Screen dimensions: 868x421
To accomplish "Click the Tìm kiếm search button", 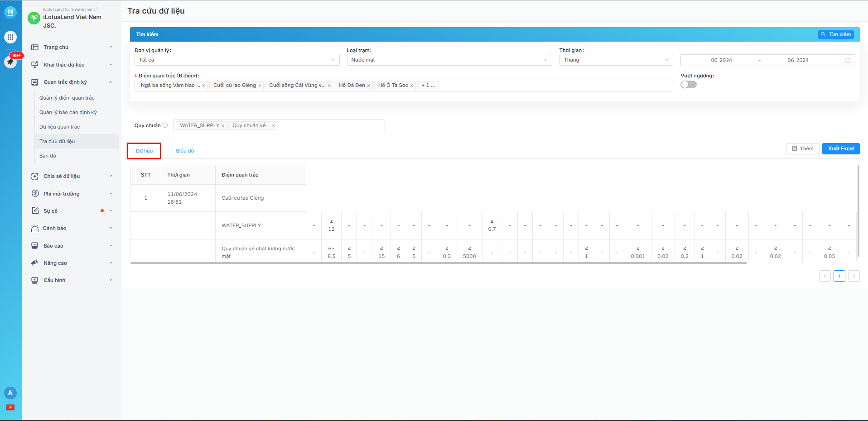I will coord(836,34).
